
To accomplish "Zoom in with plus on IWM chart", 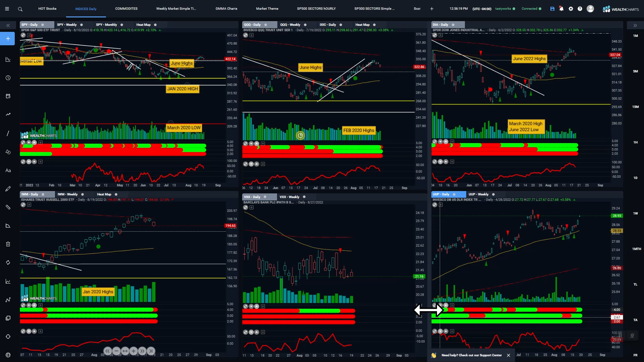I will click(x=133, y=351).
